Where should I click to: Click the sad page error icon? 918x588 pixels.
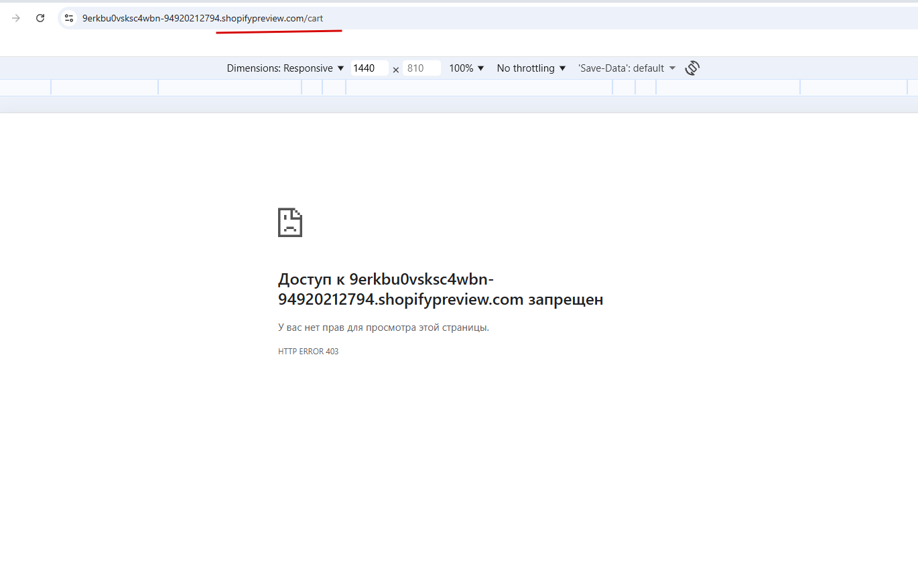[x=290, y=222]
